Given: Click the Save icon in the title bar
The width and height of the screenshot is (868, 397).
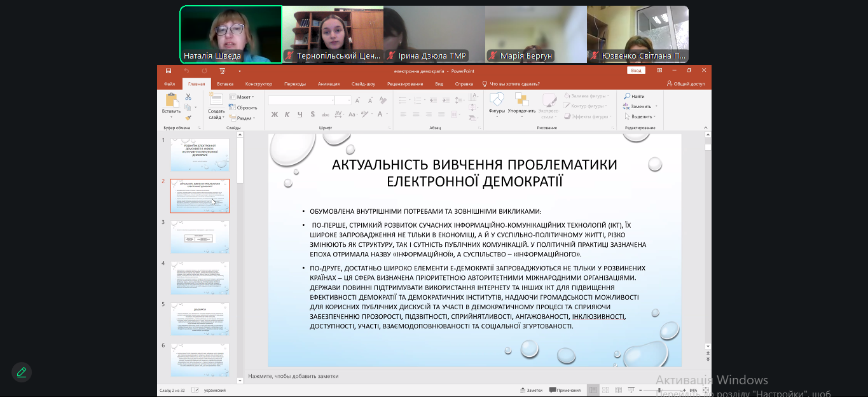Looking at the screenshot, I should 168,71.
